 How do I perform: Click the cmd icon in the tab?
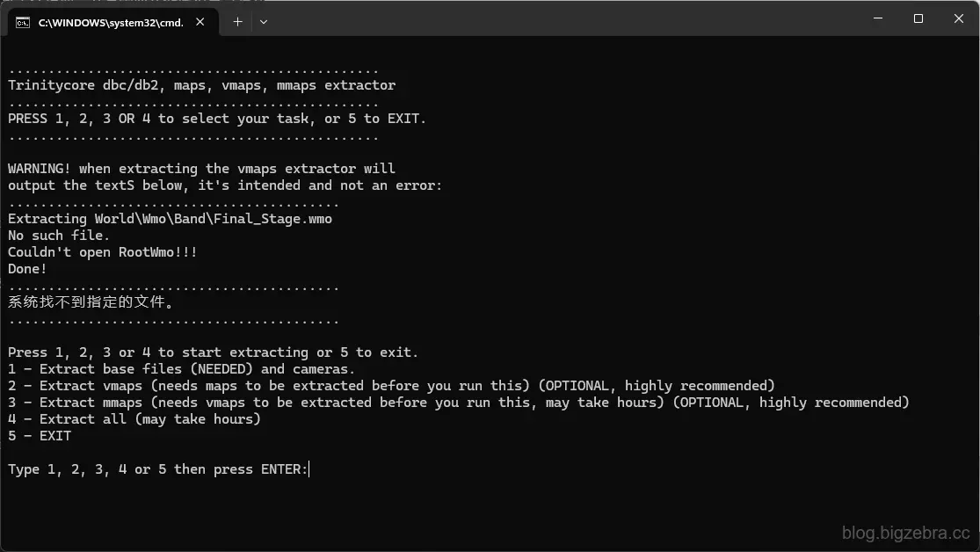[23, 23]
